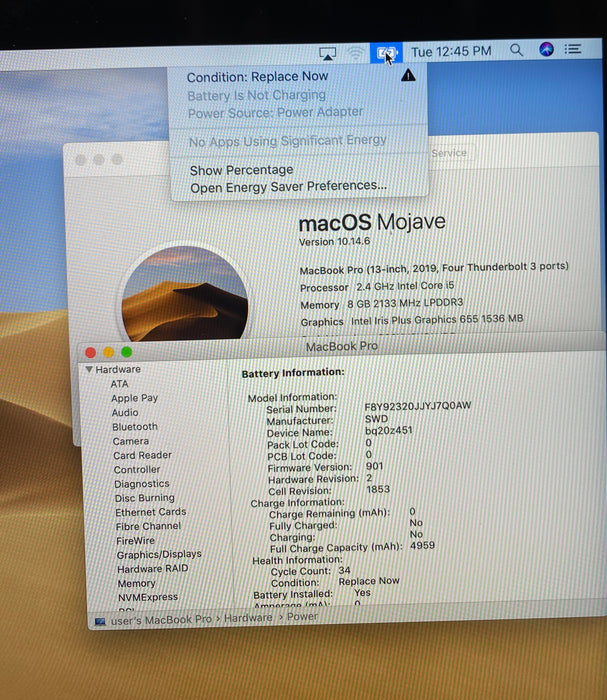This screenshot has width=607, height=700.
Task: Click the date and time Tue 12:45 PM
Action: [451, 51]
